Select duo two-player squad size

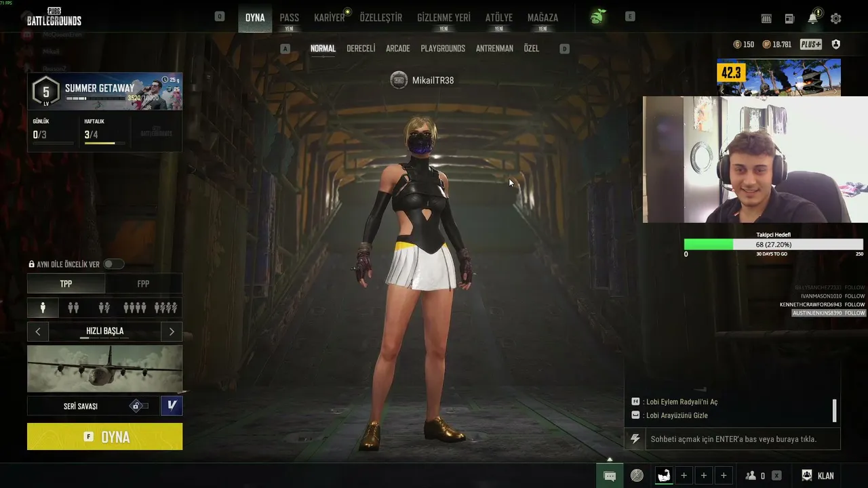pos(73,308)
